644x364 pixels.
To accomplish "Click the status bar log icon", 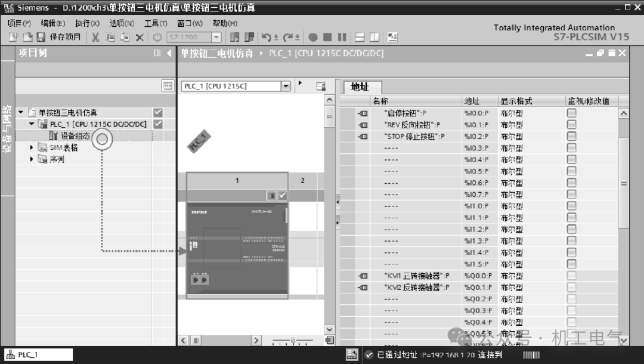I will (x=352, y=354).
